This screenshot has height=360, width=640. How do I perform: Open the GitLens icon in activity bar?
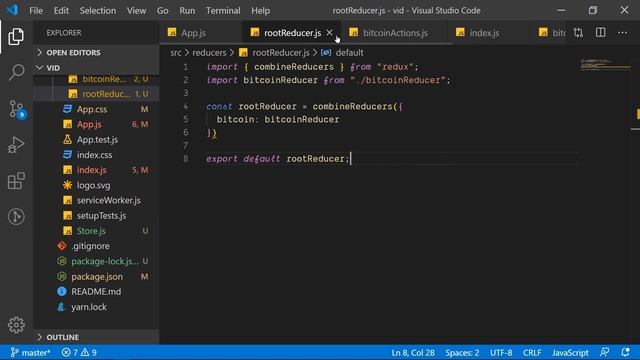pyautogui.click(x=16, y=216)
